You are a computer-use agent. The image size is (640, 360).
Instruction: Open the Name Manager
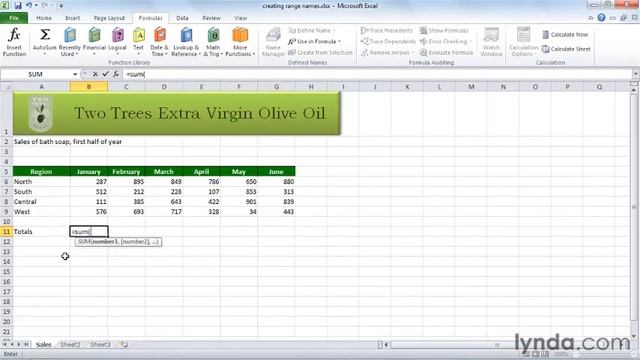pos(273,42)
